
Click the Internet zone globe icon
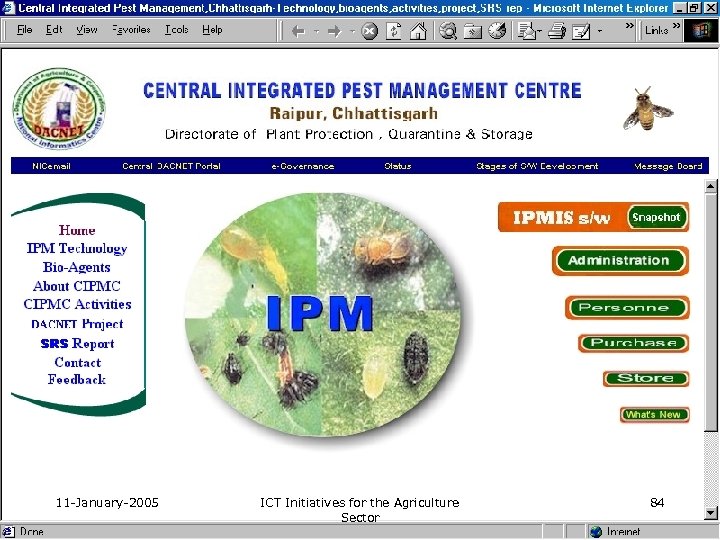coord(596,532)
